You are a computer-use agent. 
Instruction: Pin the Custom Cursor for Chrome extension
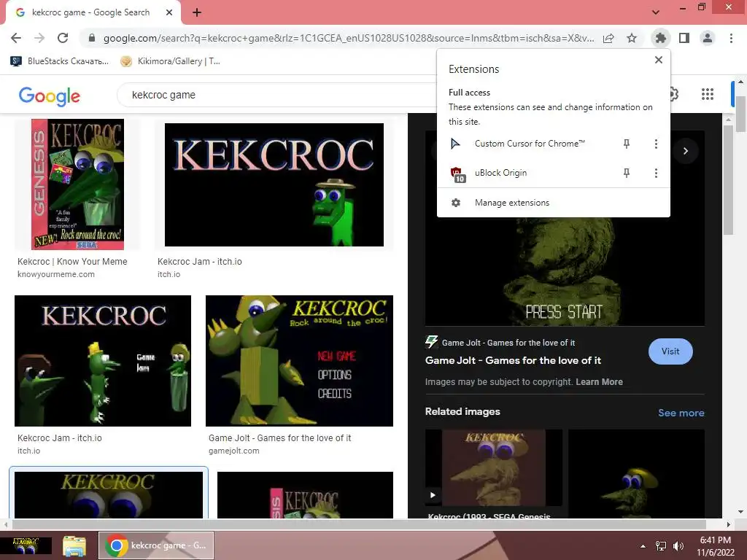(x=627, y=144)
